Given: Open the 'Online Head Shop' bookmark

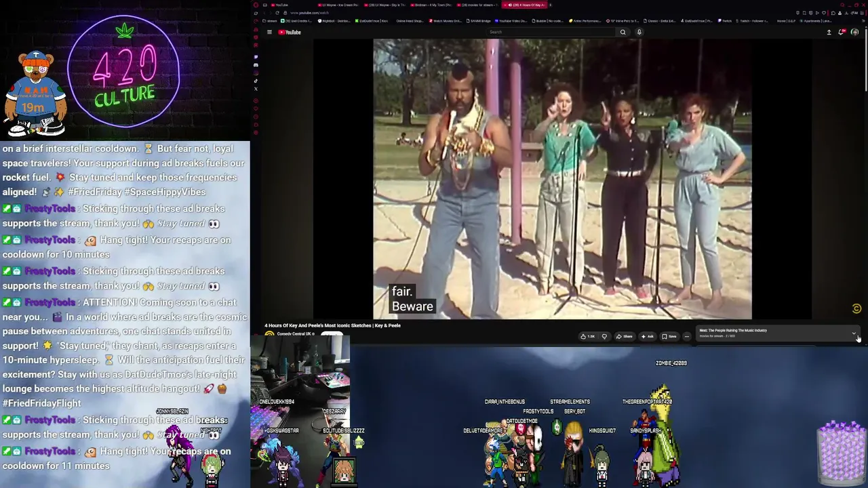Looking at the screenshot, I should coord(410,21).
